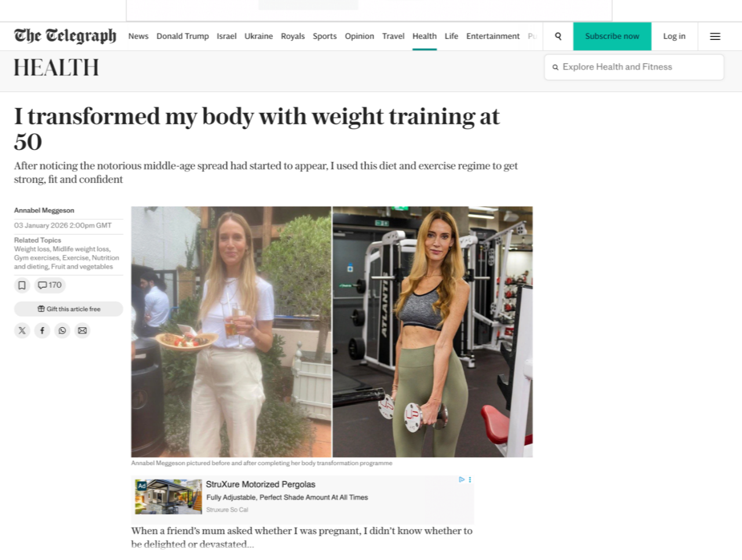This screenshot has height=560, width=742.
Task: Click The Telegraph logo
Action: [65, 36]
